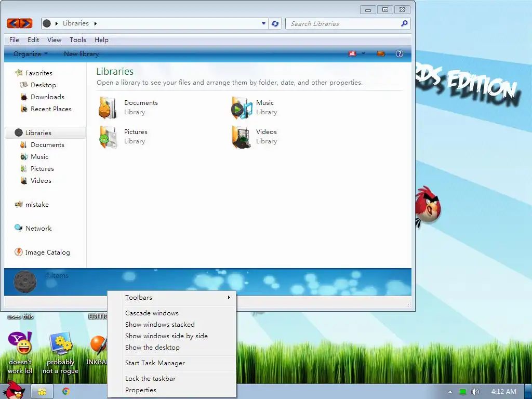This screenshot has height=399, width=532.
Task: Open the Tools menu
Action: 78,39
